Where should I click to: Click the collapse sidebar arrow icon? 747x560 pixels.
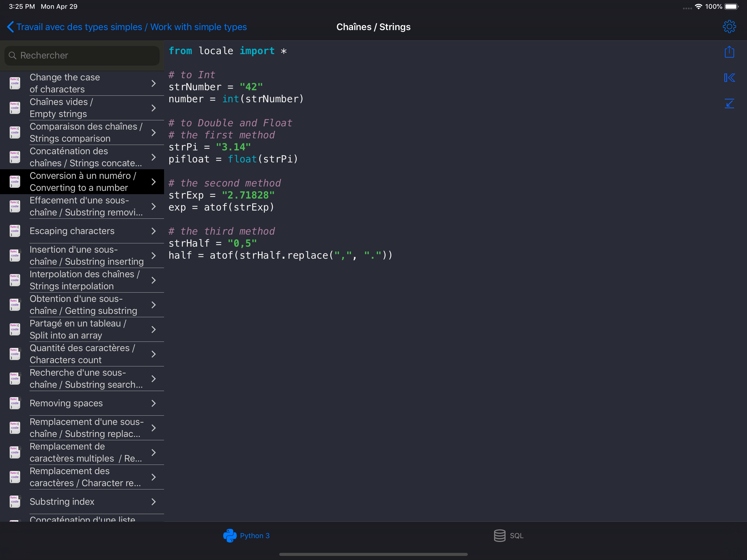coord(729,78)
